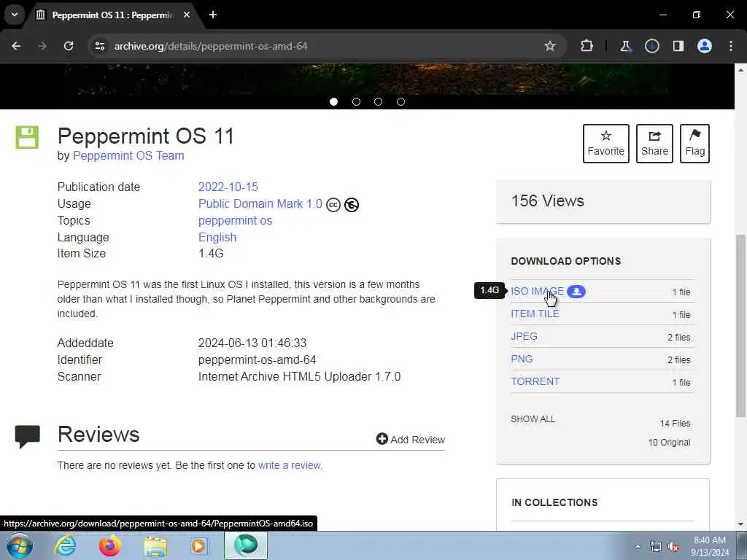Open the taskbar clock and date
Viewport: 747px width, 560px height.
tap(710, 546)
